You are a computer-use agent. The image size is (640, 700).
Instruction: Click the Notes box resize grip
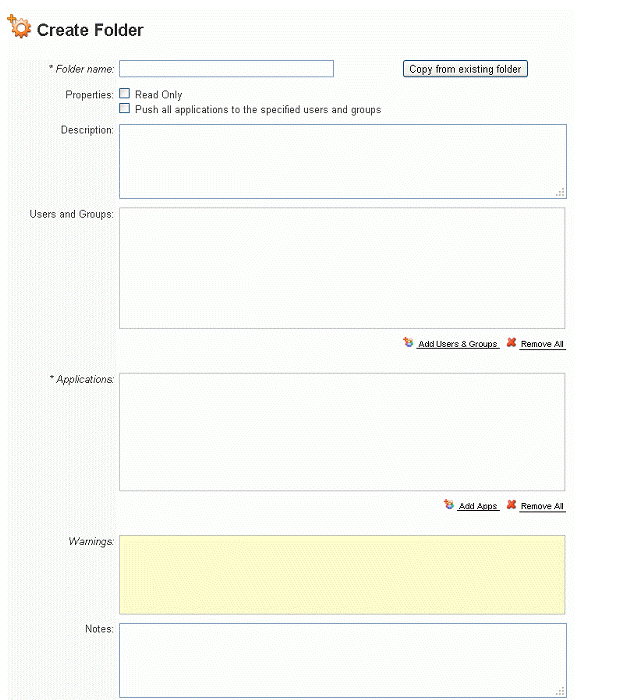coord(561,692)
